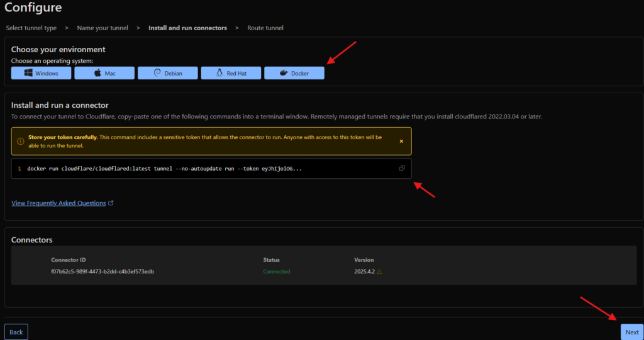Go to Name your tunnel step
Screen dimensions: 644x340
tap(103, 28)
